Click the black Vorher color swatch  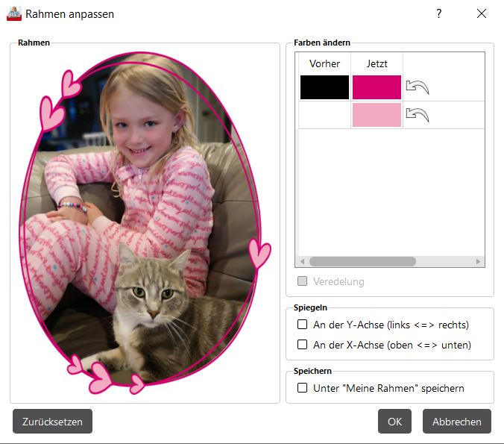click(324, 87)
